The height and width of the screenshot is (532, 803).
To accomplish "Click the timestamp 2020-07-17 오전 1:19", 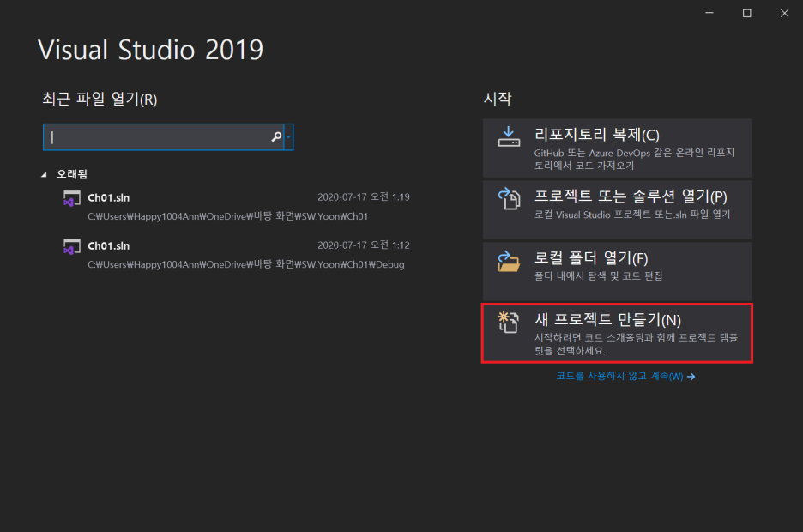I will [363, 197].
